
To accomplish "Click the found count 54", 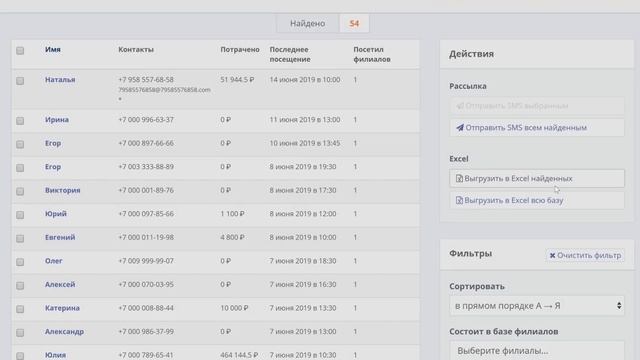I will point(354,23).
